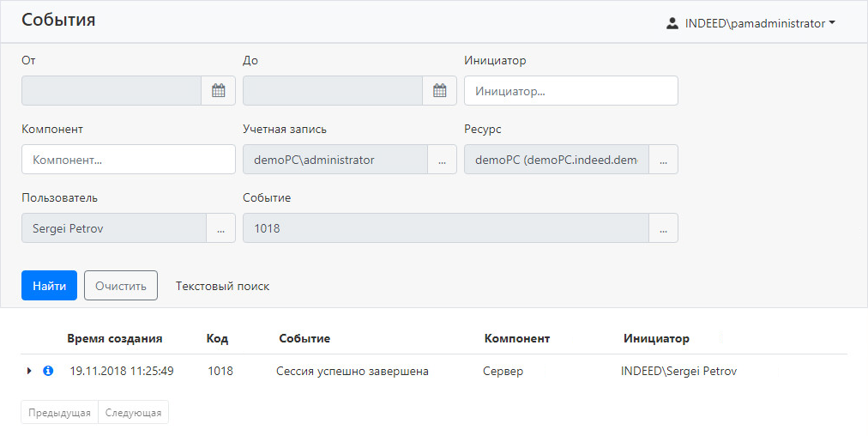Viewport: 868px width, 436px height.
Task: Open the Учетная запись selection ellipsis button
Action: pyautogui.click(x=442, y=160)
